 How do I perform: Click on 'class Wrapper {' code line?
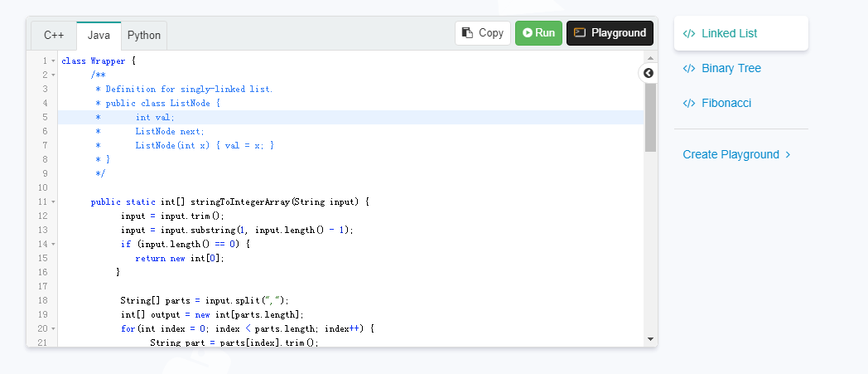tap(99, 61)
